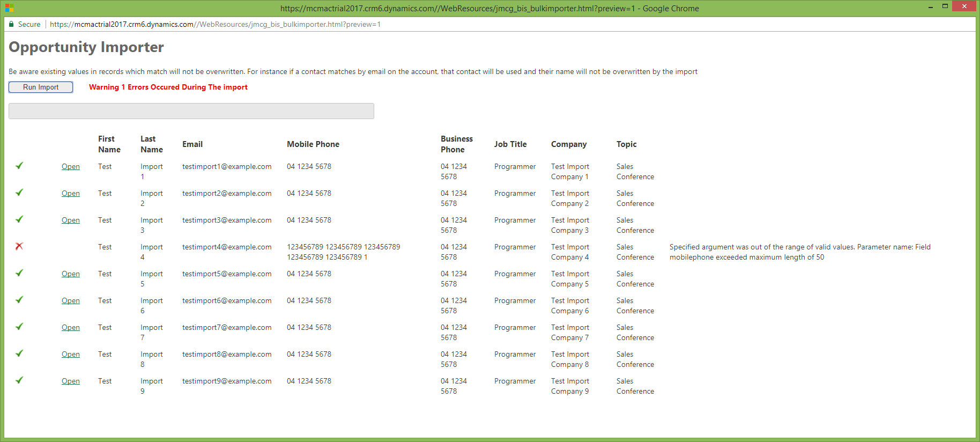Open the record for Test Import Company 8

tap(70, 355)
